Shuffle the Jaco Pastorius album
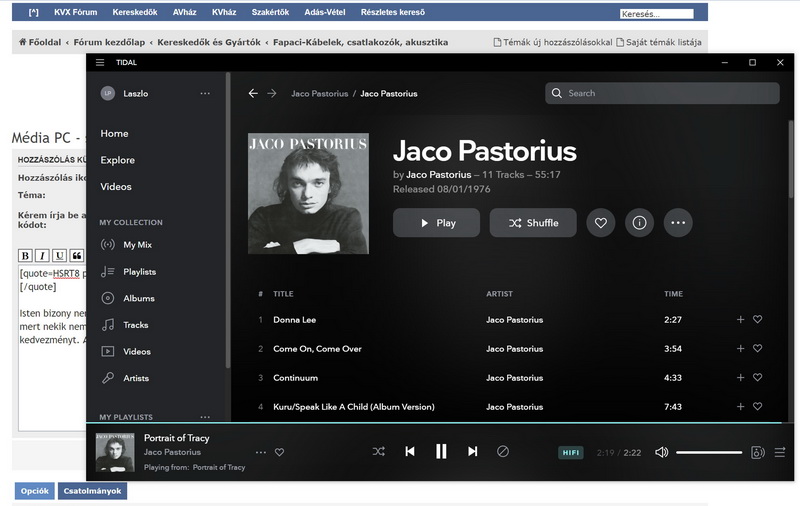The width and height of the screenshot is (800, 506). [533, 223]
